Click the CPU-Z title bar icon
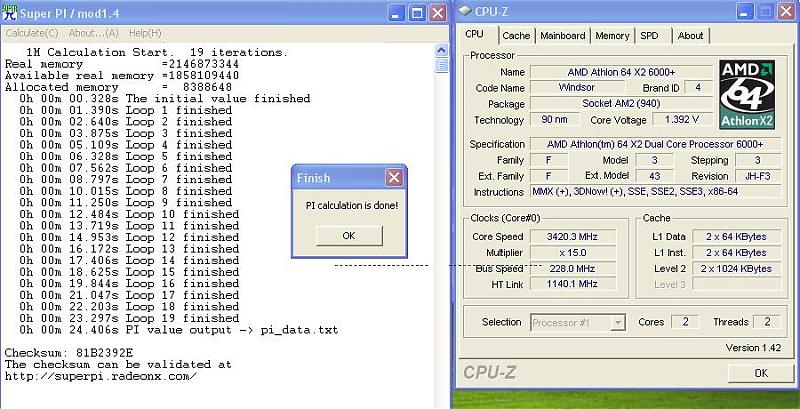 tap(465, 10)
